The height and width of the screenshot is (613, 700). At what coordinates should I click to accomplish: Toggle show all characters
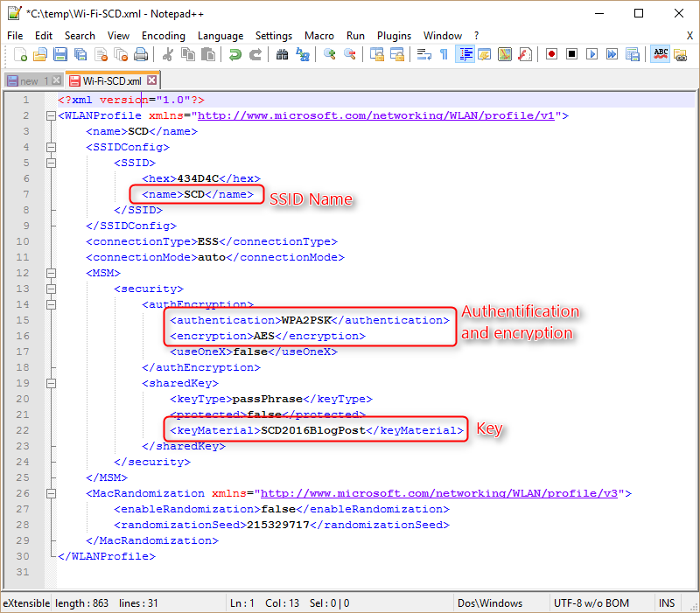tap(444, 53)
